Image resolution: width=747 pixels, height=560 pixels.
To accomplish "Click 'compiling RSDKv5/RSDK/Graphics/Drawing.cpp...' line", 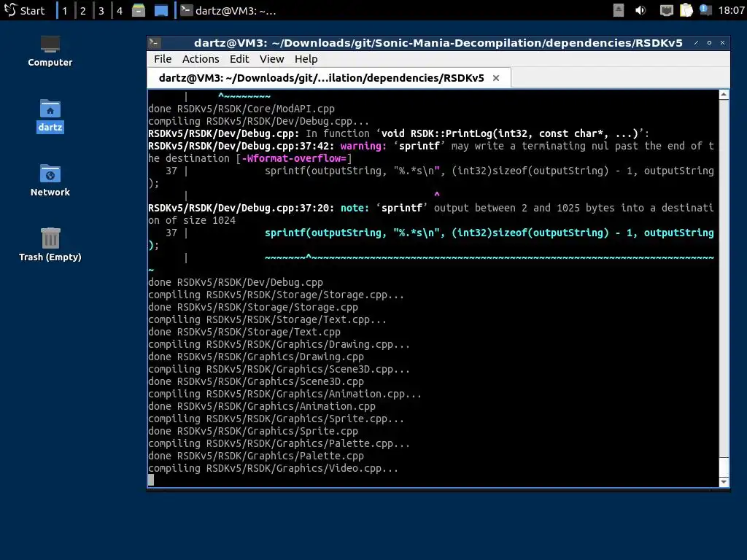I will (279, 344).
